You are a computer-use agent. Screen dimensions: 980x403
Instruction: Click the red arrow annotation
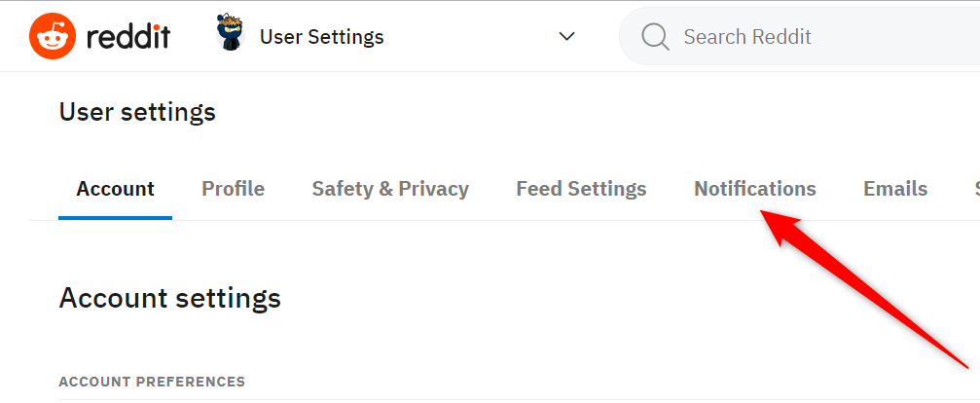[862, 289]
